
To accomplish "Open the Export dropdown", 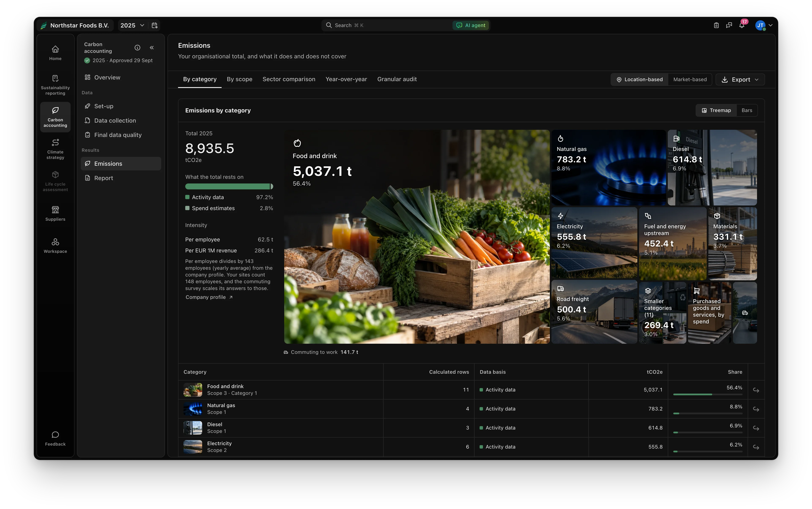I will 740,79.
